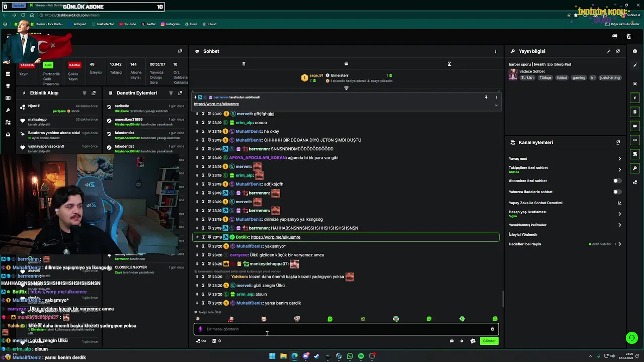Toggle chat widget in right sidebar

[635, 126]
